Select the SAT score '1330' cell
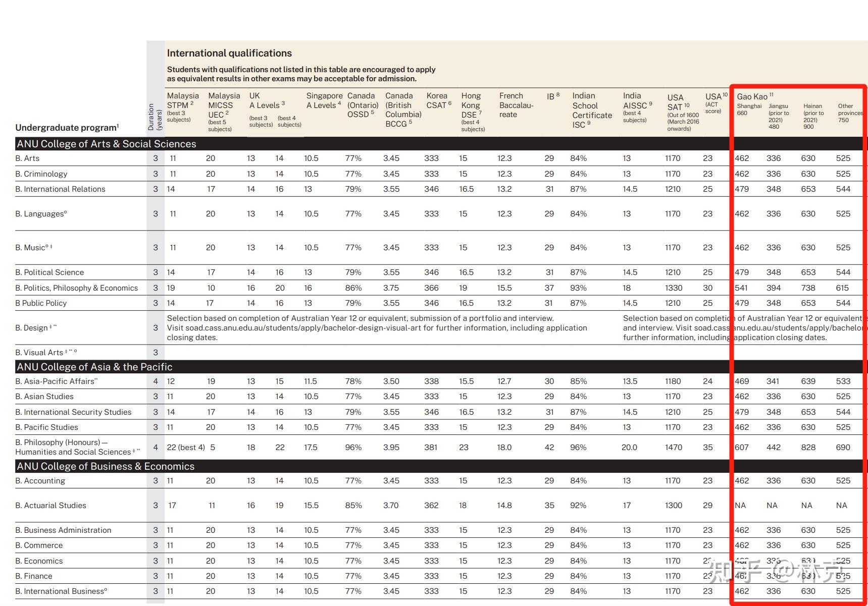The height and width of the screenshot is (606, 868). (674, 288)
